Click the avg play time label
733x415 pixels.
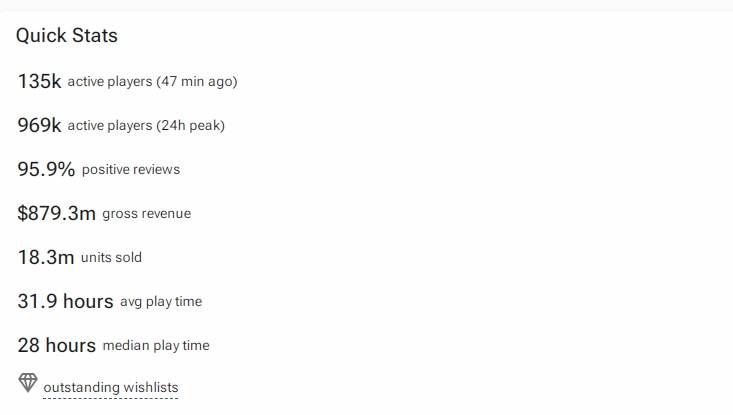161,301
